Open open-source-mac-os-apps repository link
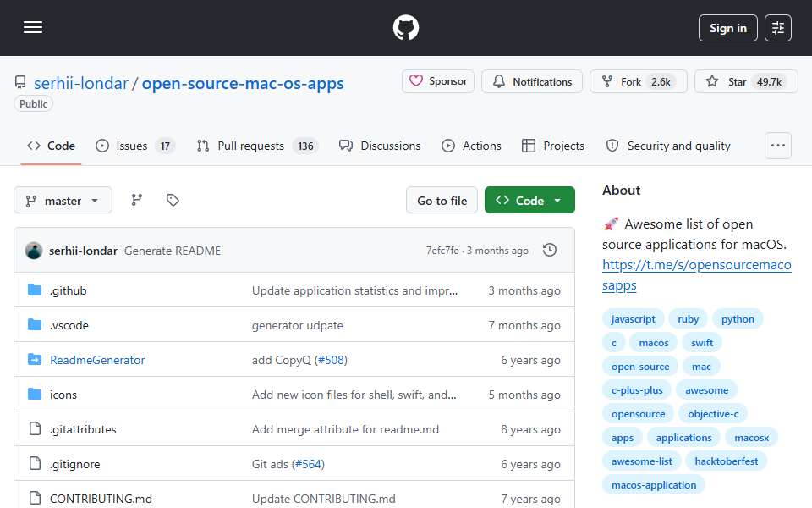Viewport: 812px width, 508px height. 243,83
